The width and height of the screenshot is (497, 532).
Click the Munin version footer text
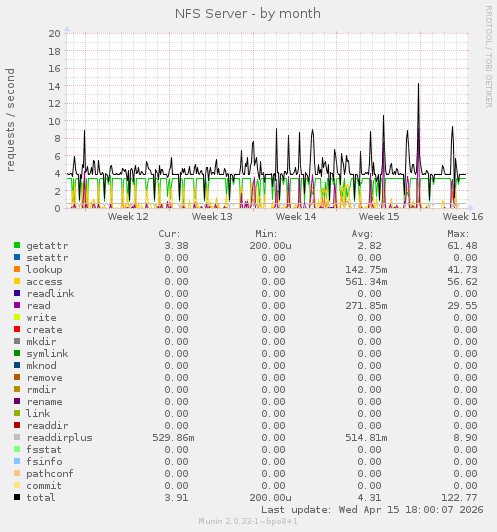(x=248, y=521)
